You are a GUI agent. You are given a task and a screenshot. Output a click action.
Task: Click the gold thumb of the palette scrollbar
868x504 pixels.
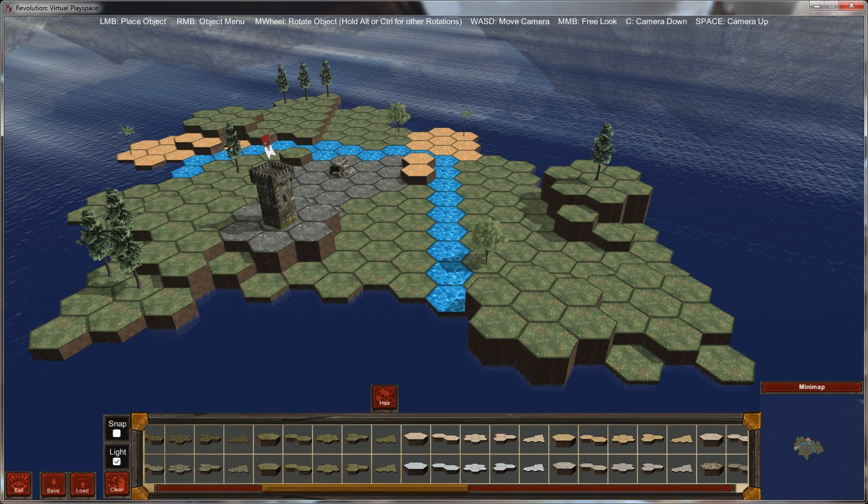point(365,488)
